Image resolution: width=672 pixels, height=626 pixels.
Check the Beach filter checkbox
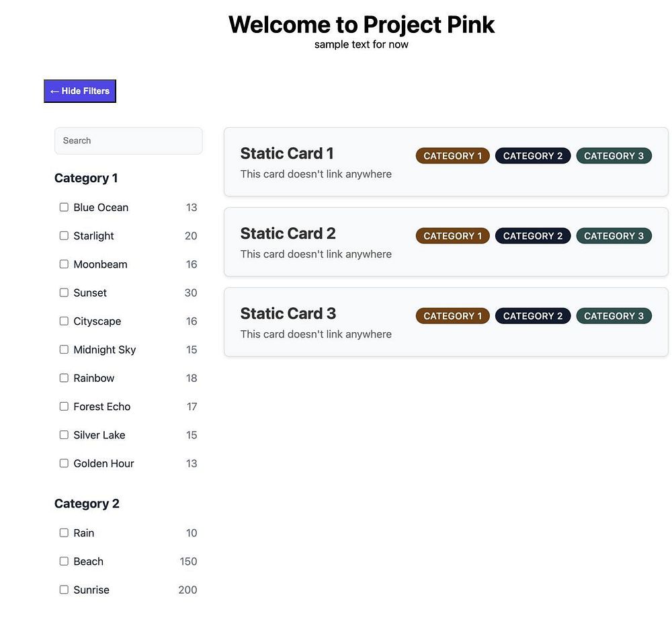[64, 561]
